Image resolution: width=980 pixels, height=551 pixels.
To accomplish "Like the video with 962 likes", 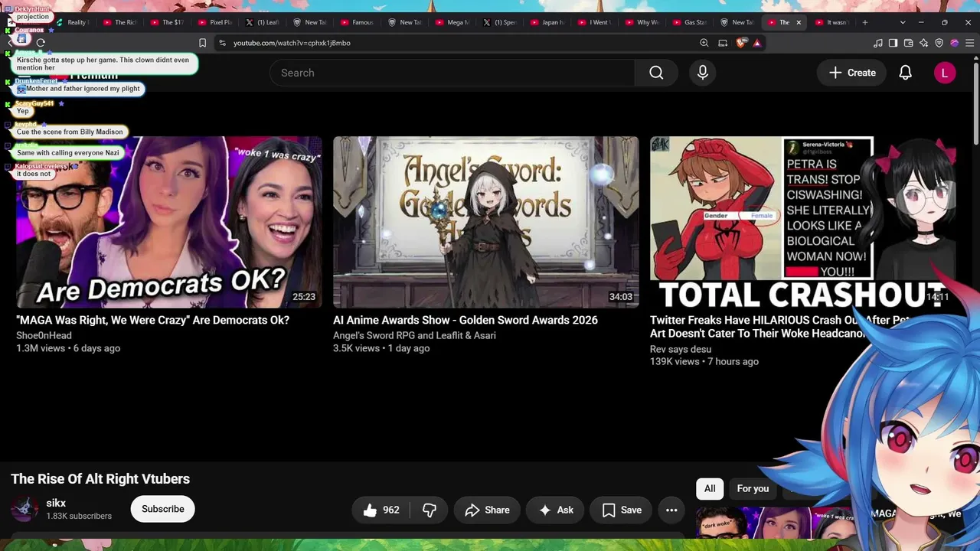I will click(x=381, y=510).
